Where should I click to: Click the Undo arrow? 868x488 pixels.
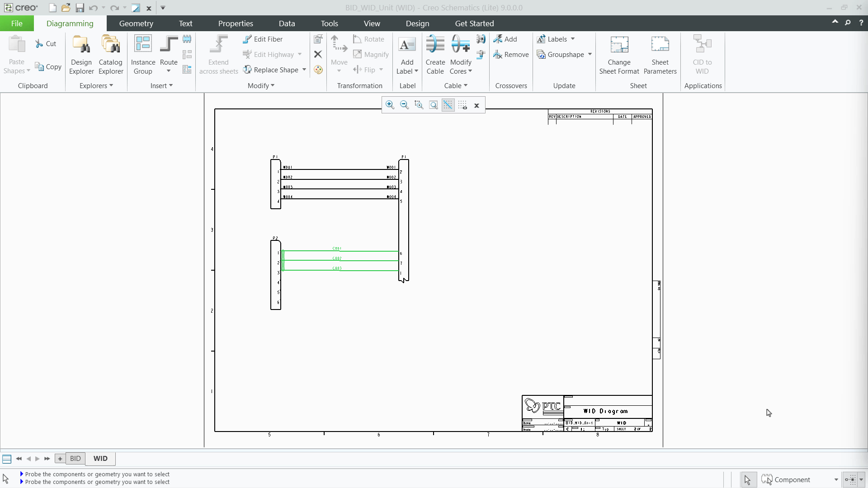coord(93,8)
